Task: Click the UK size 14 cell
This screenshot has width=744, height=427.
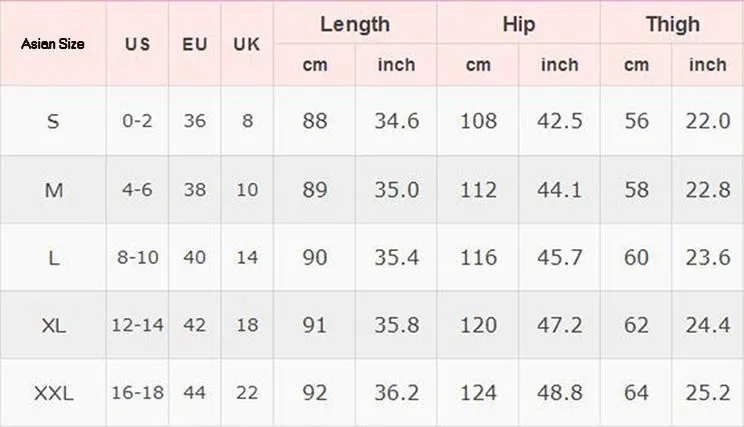Action: tap(247, 257)
